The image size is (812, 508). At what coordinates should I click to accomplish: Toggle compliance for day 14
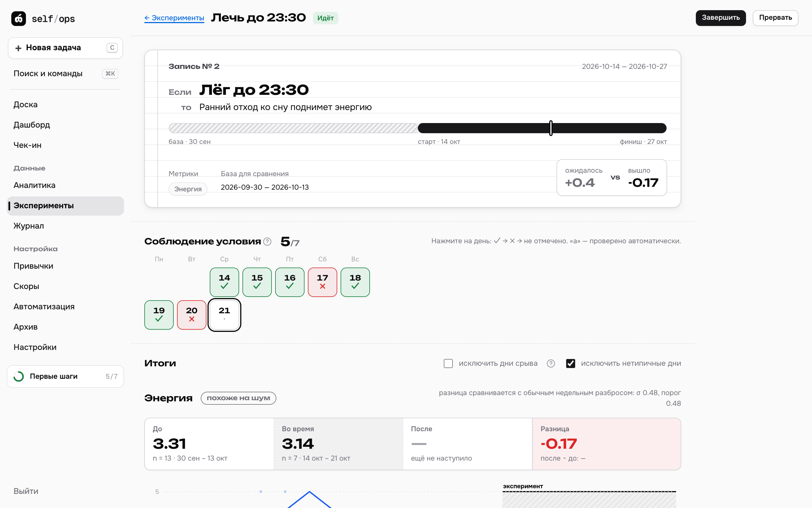pyautogui.click(x=224, y=282)
